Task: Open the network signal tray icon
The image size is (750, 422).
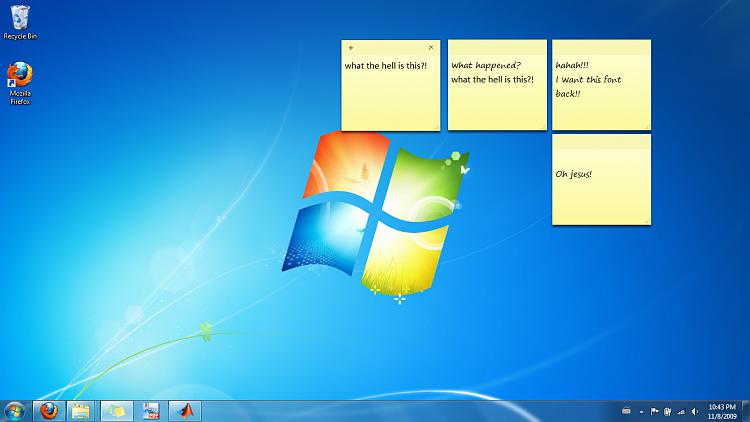Action: pos(681,411)
